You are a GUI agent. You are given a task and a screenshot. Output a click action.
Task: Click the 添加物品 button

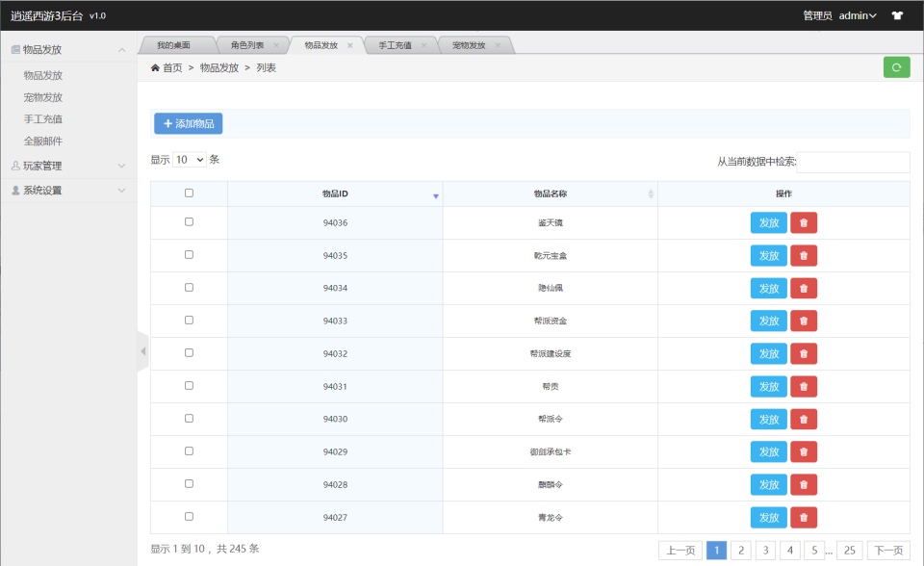[x=188, y=123]
